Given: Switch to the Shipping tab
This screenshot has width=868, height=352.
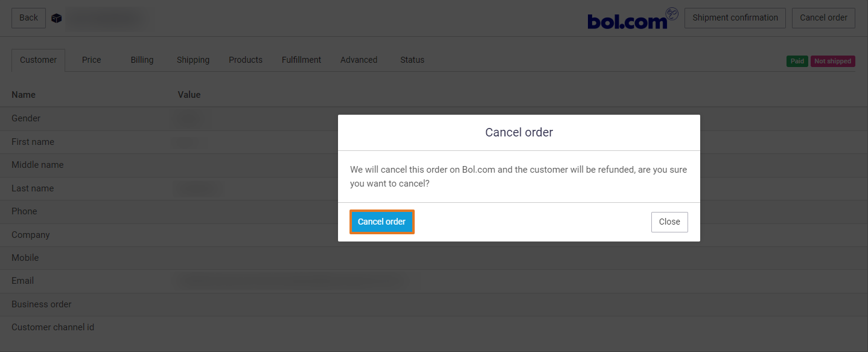Looking at the screenshot, I should coord(193,60).
